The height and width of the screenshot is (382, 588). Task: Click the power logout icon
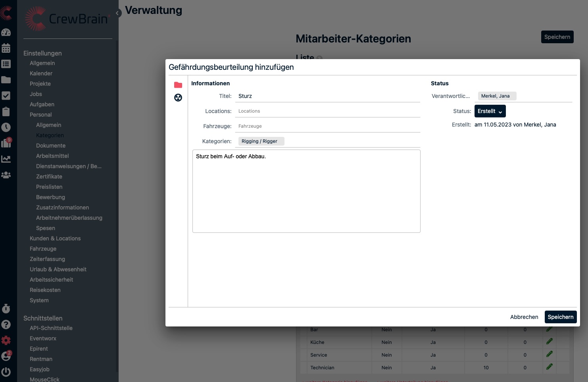tap(6, 372)
